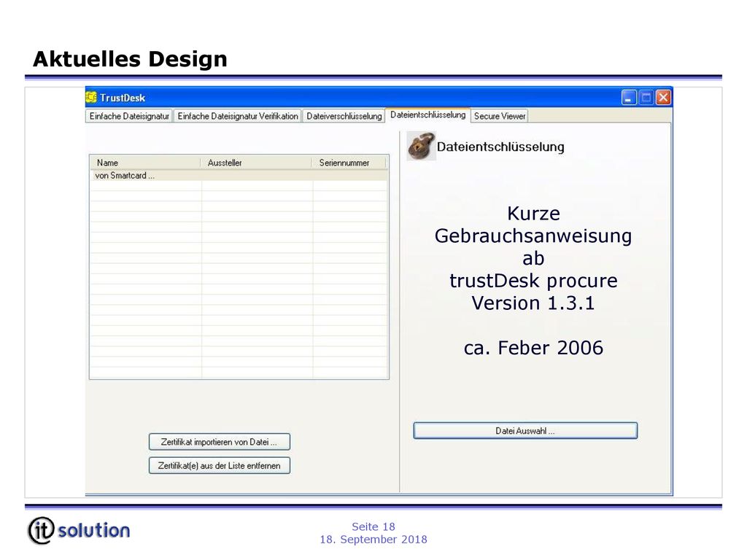Click the TrustDesk chip icon in title bar
The height and width of the screenshot is (560, 747).
coord(91,97)
